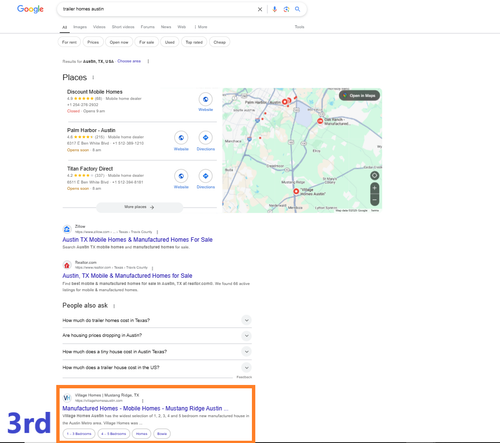Click the 'Choose area' link
This screenshot has height=443, width=500.
(129, 61)
